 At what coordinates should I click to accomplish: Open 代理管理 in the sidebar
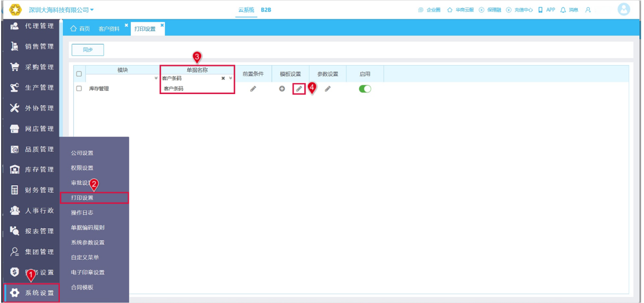point(31,26)
